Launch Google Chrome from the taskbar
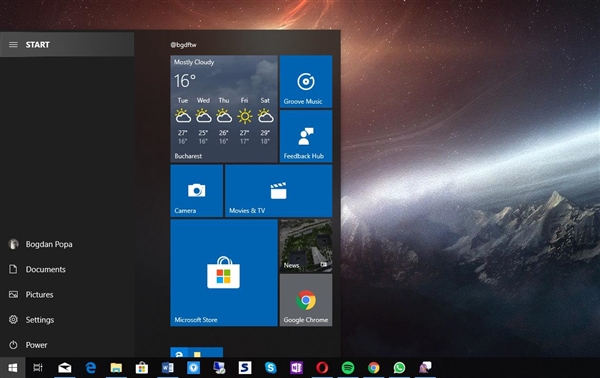 [x=373, y=368]
